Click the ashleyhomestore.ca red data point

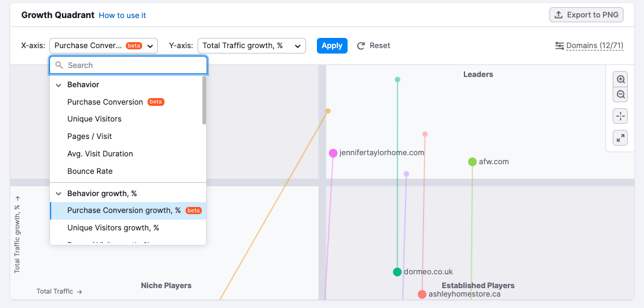point(422,295)
